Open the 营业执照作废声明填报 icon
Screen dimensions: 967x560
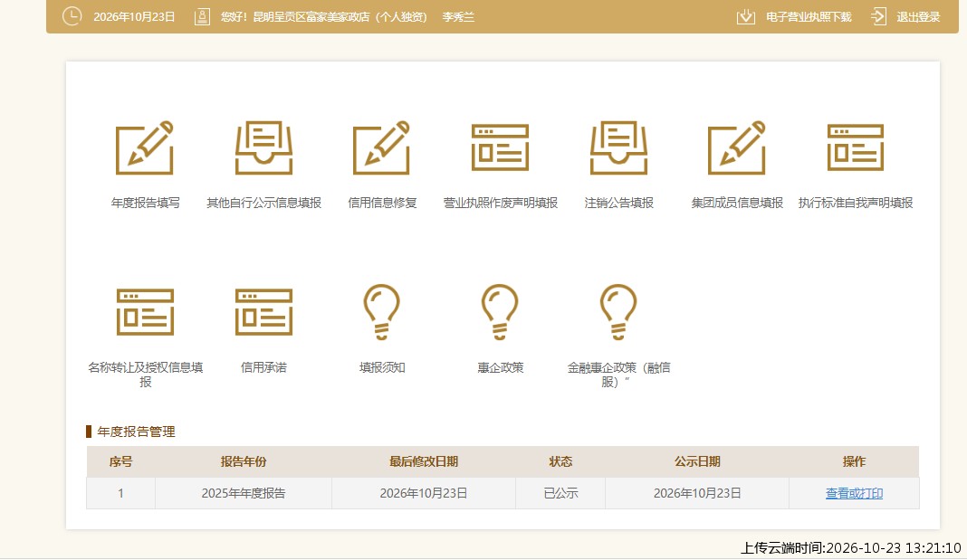click(x=500, y=147)
